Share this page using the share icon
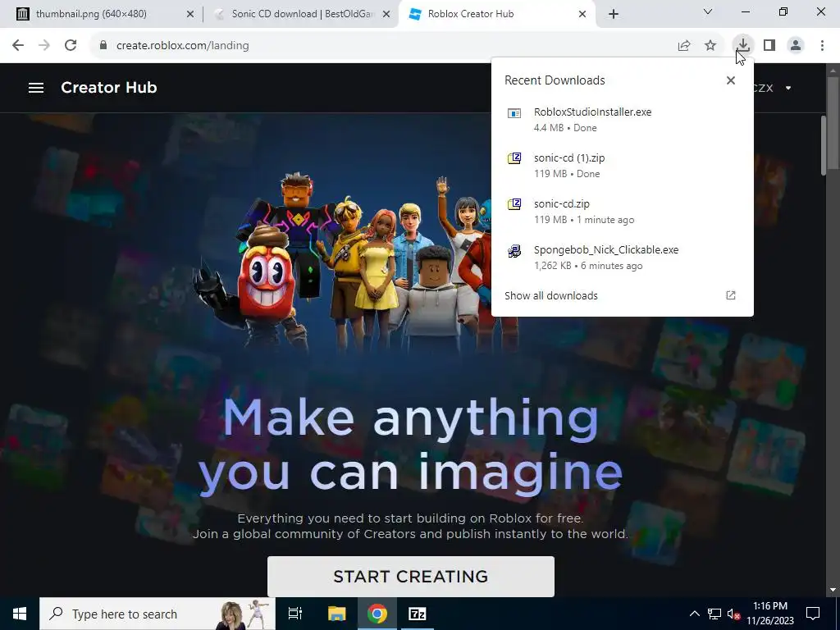 pos(684,46)
